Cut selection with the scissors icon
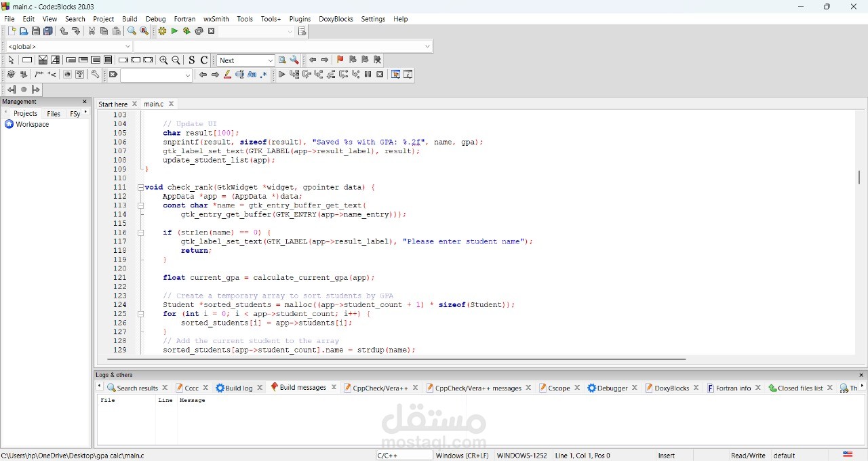Screen dimensions: 868x461 pyautogui.click(x=92, y=31)
